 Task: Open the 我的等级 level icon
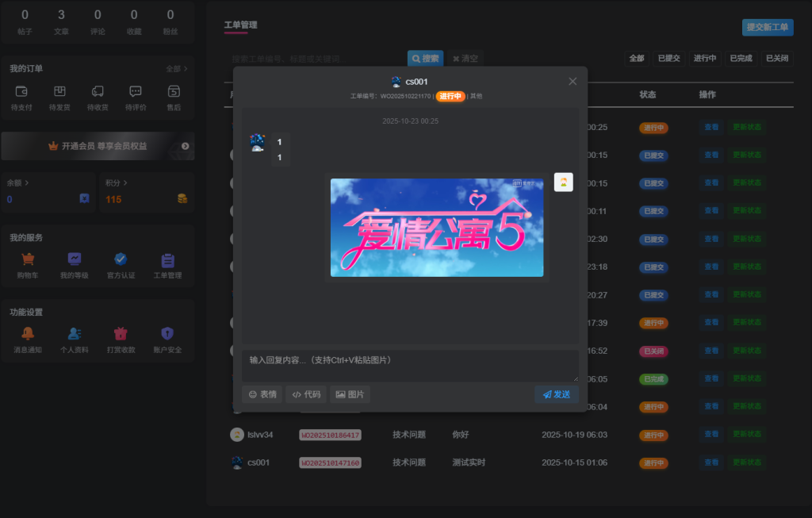(x=74, y=259)
